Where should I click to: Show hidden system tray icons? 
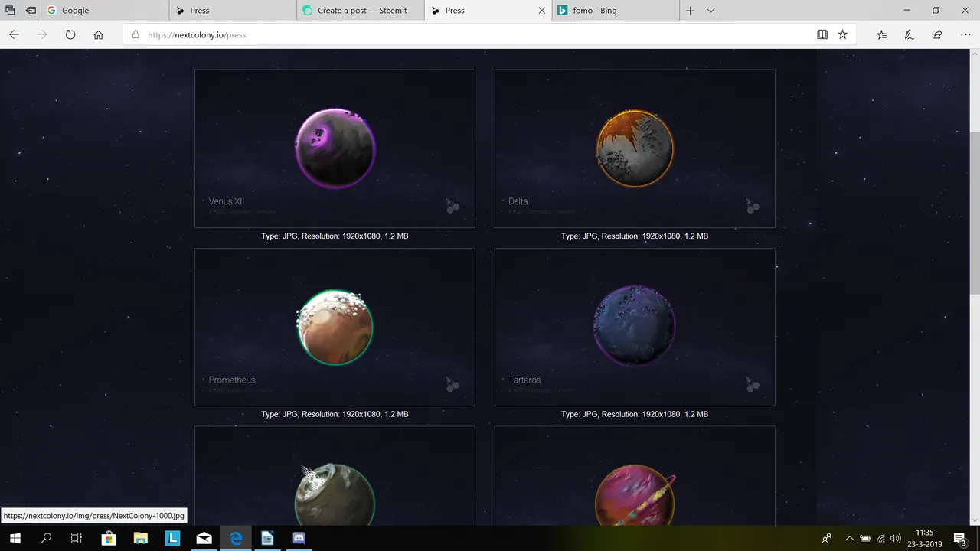[849, 539]
